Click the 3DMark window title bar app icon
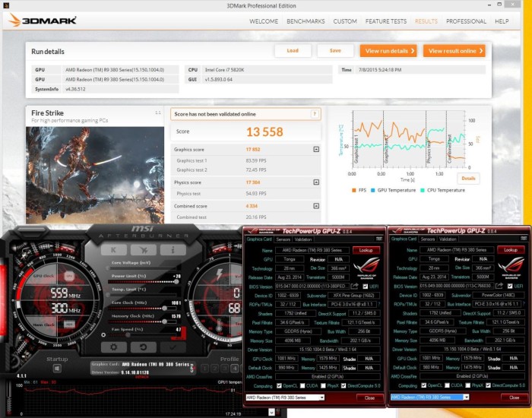The width and height of the screenshot is (532, 418). click(x=6, y=5)
